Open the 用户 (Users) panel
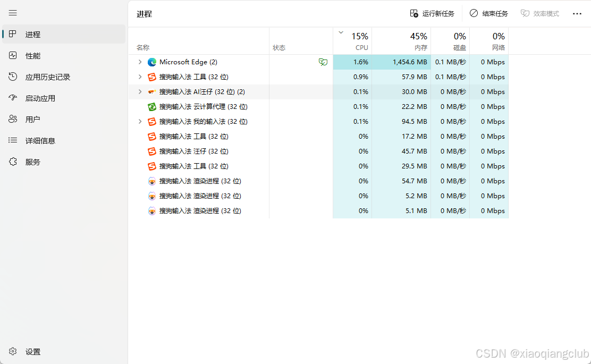 pos(32,119)
